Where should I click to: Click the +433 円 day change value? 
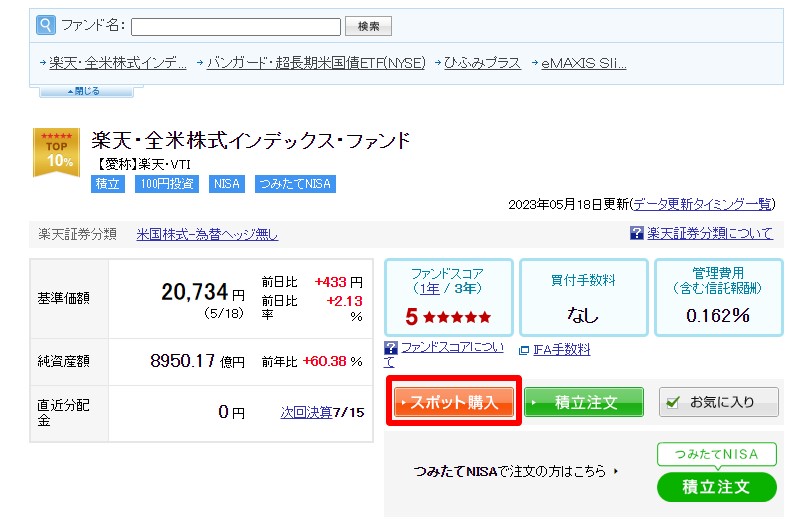pyautogui.click(x=338, y=282)
